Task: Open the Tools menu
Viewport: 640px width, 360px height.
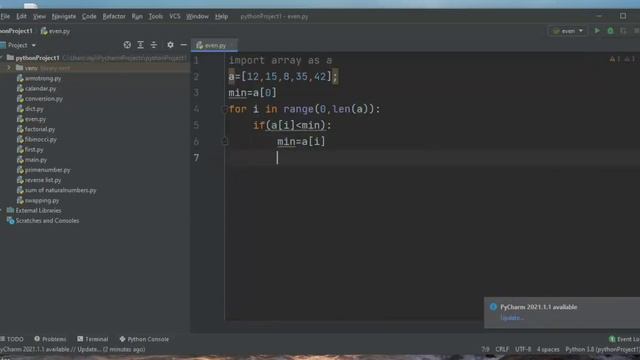Action: [x=156, y=17]
